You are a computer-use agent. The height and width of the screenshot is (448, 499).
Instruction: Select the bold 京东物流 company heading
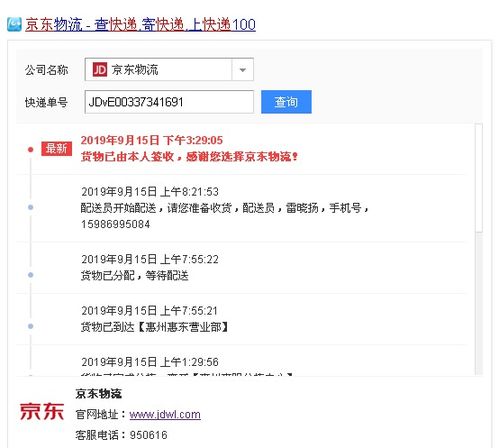(99, 394)
